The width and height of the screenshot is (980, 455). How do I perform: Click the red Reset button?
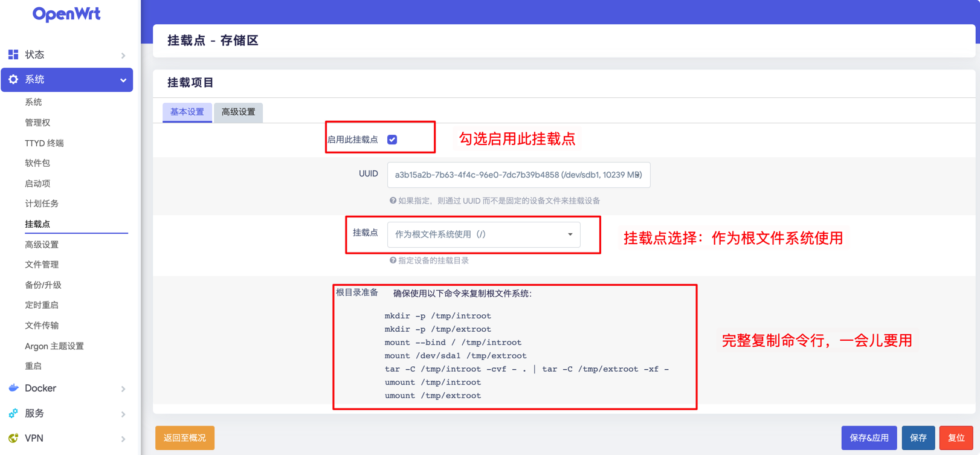click(x=956, y=437)
